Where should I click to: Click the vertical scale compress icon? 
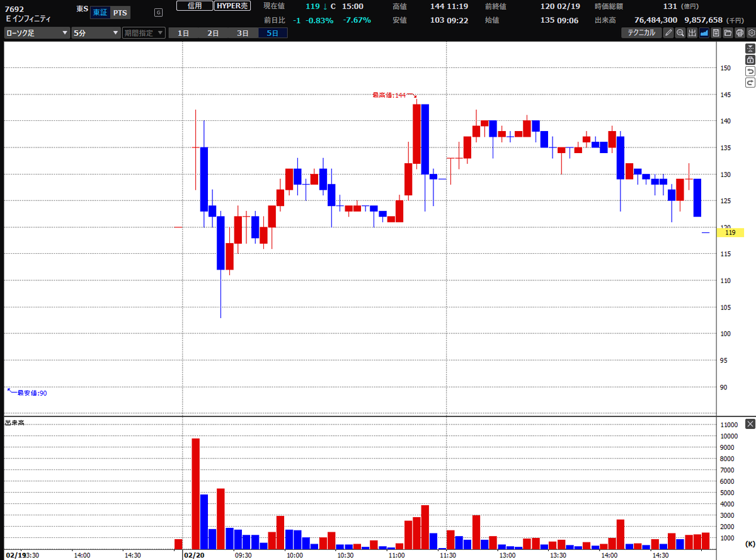pos(750,48)
